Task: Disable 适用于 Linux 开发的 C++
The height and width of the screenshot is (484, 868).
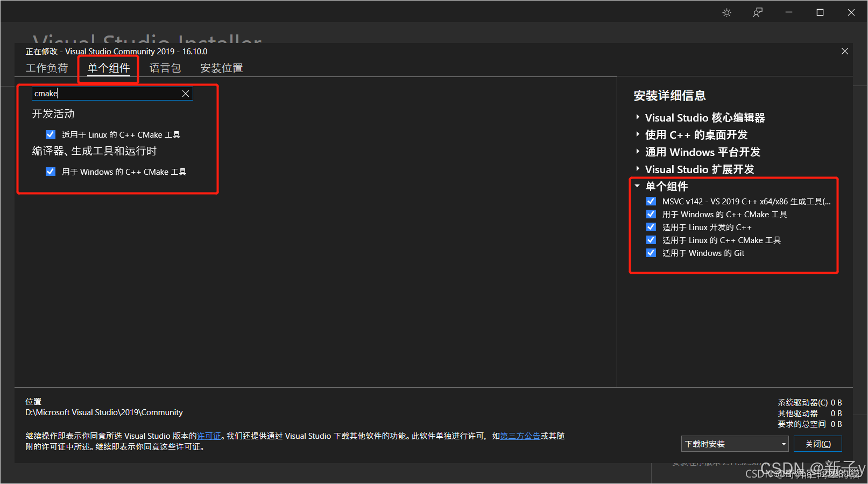Action: tap(651, 226)
